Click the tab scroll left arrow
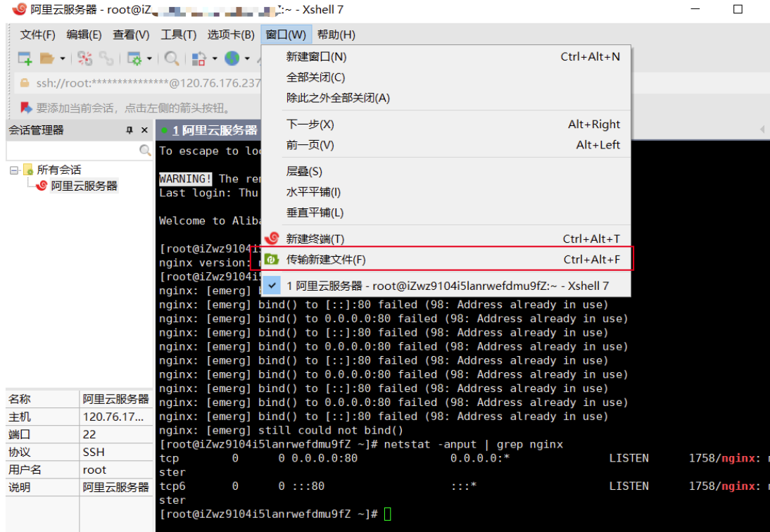Screen dimensions: 770x532 point(762,129)
